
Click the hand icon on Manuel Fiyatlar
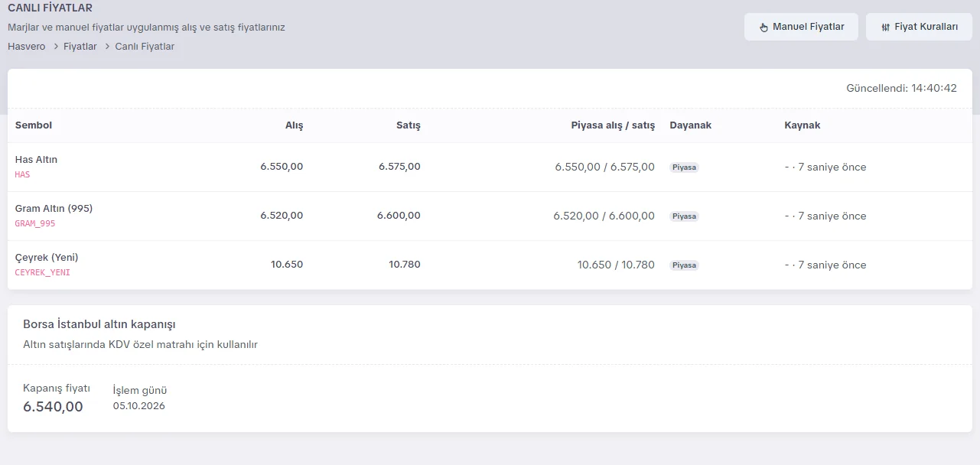click(763, 27)
